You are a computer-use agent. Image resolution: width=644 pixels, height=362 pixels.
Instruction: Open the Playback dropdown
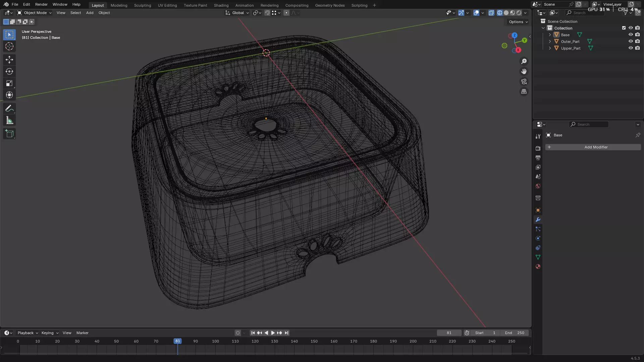pos(28,333)
